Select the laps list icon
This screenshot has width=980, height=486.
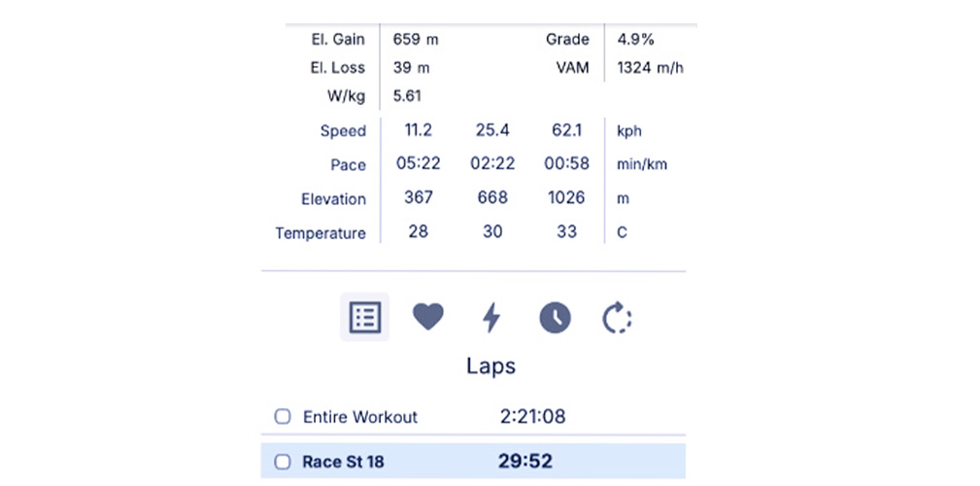tap(364, 317)
